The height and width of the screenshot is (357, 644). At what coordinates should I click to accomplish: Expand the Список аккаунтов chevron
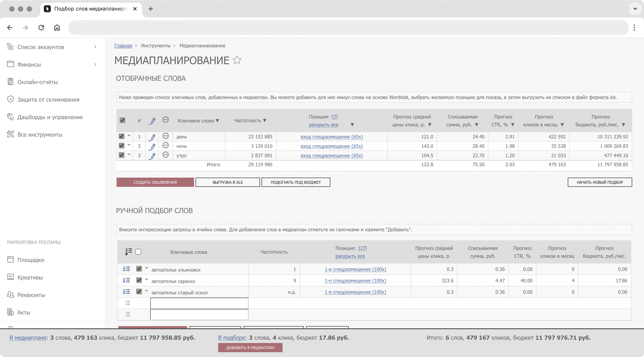coord(95,47)
